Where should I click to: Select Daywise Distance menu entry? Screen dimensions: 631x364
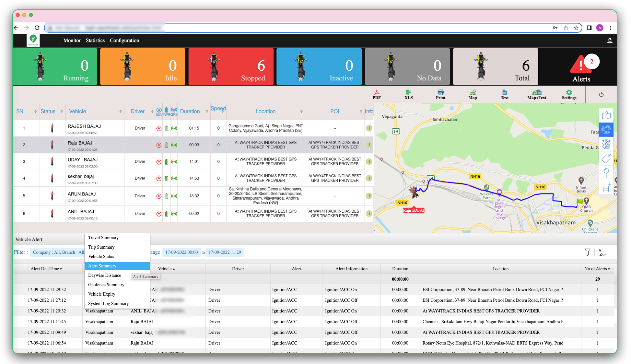click(117, 275)
